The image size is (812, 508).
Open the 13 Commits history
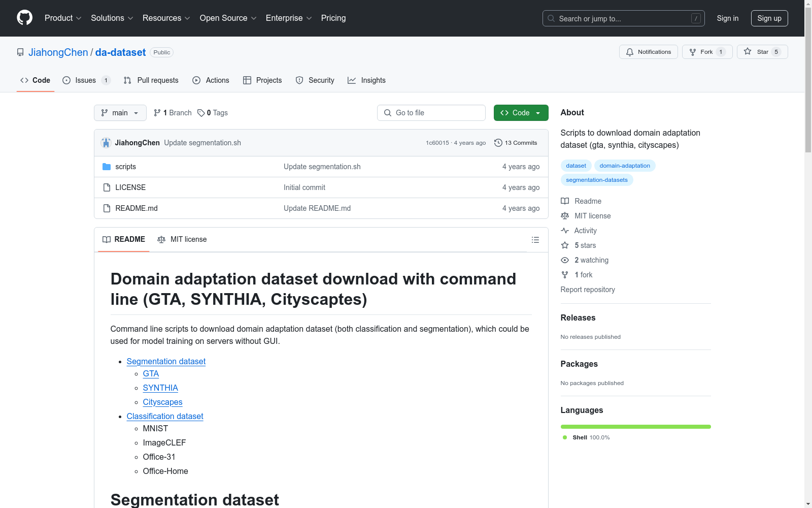(516, 143)
